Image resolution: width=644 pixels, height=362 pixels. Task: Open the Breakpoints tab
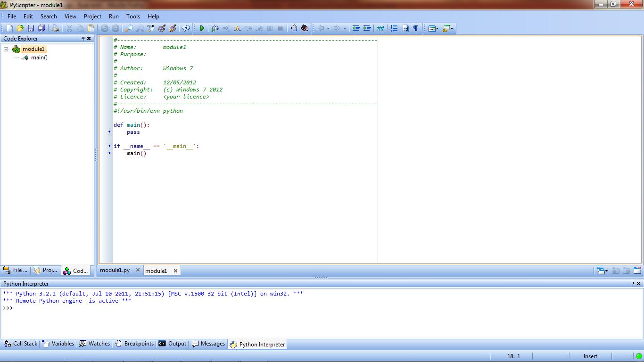coord(134,344)
